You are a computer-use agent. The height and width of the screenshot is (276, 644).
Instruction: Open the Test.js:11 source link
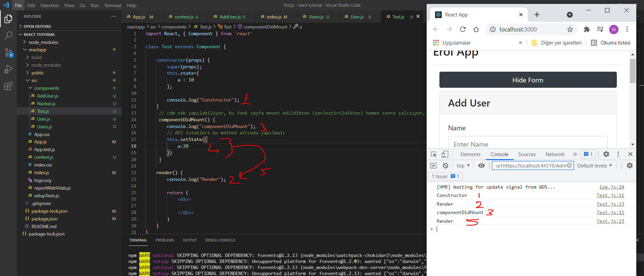pos(610,196)
